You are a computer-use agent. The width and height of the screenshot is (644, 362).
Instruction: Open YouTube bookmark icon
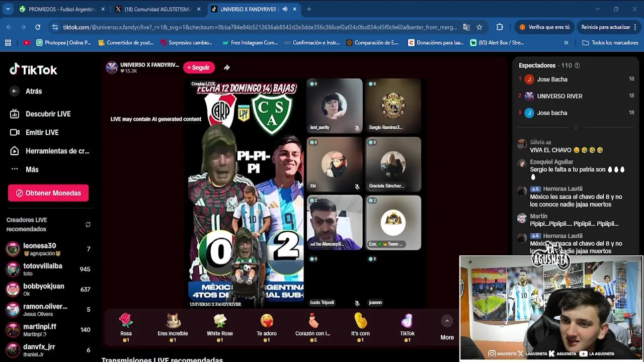[x=26, y=43]
